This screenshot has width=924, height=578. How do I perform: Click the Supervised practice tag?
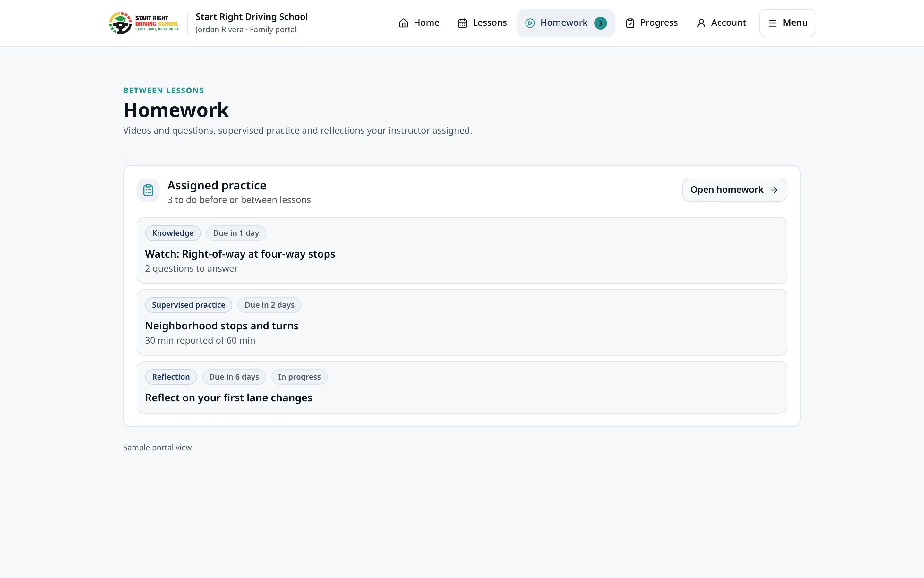click(x=189, y=305)
